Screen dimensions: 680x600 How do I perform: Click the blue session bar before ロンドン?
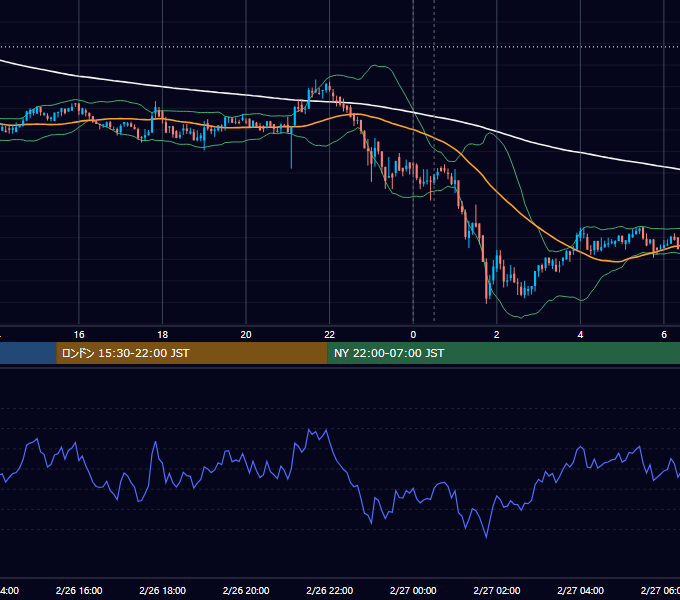coord(28,353)
